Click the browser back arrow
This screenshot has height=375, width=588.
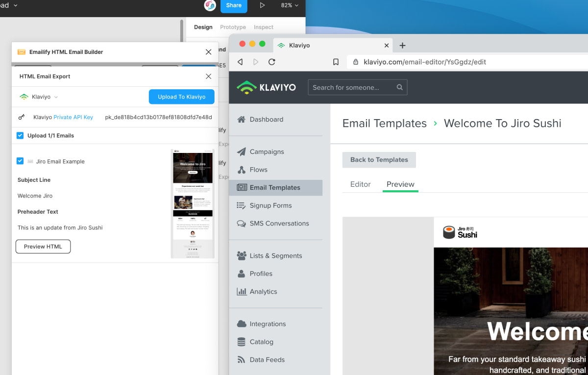click(240, 62)
